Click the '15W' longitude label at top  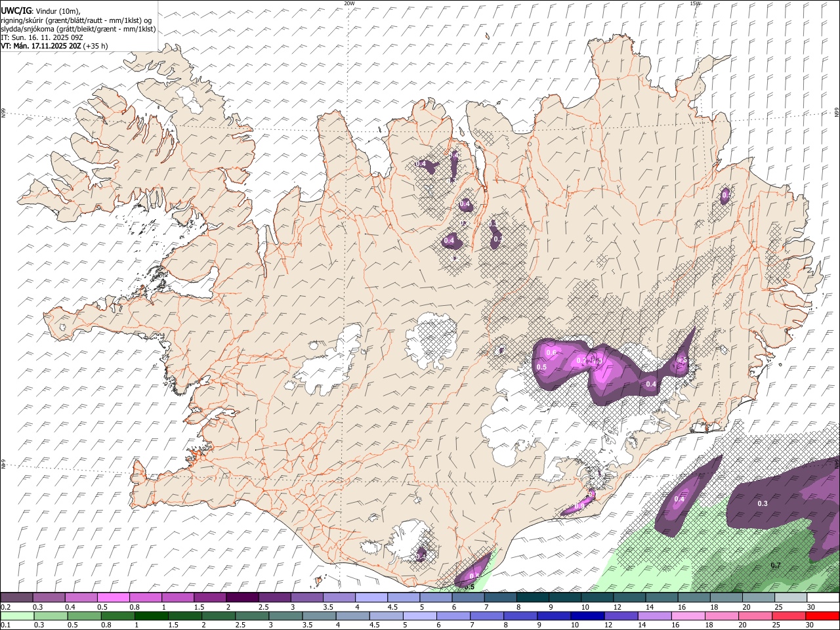[695, 3]
